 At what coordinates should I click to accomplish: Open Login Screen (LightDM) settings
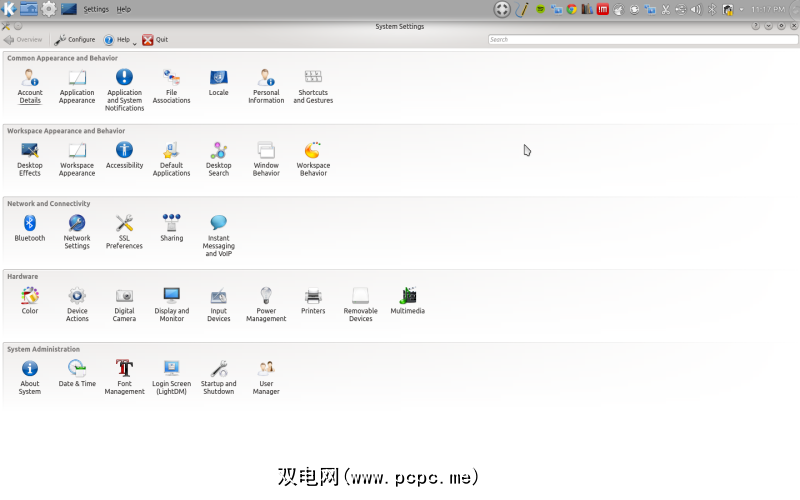point(171,378)
